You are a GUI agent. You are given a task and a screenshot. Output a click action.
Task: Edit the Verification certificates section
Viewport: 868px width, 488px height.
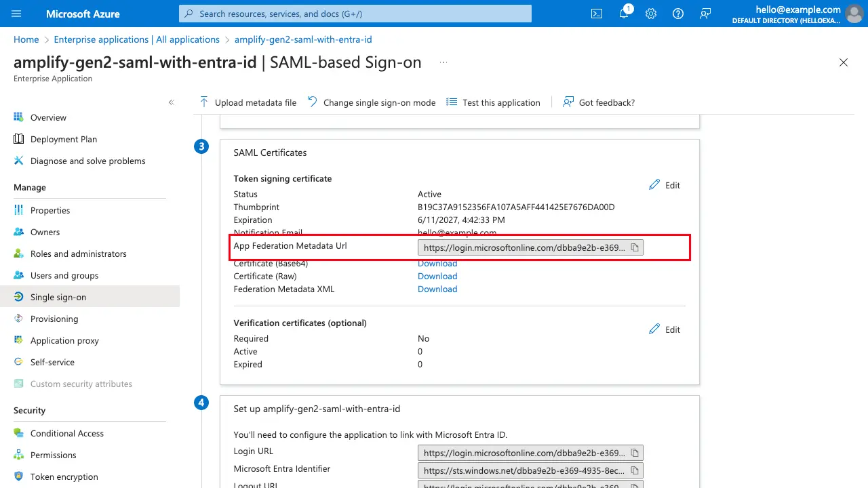click(665, 329)
